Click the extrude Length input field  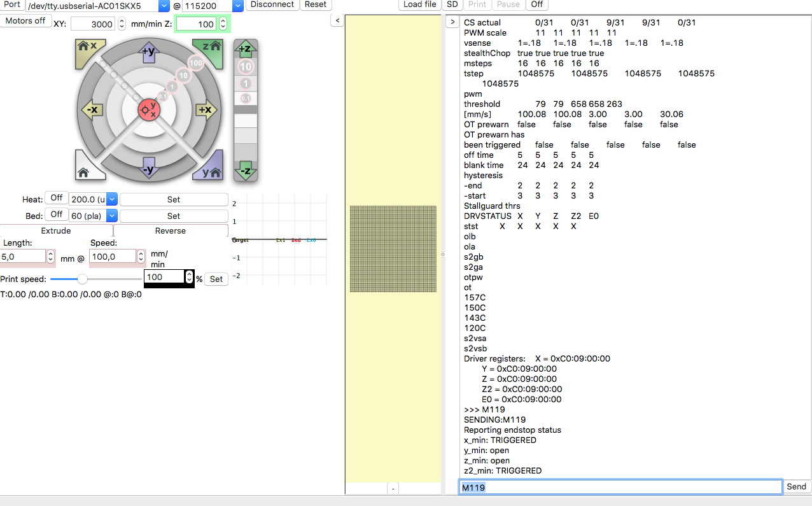click(23, 257)
